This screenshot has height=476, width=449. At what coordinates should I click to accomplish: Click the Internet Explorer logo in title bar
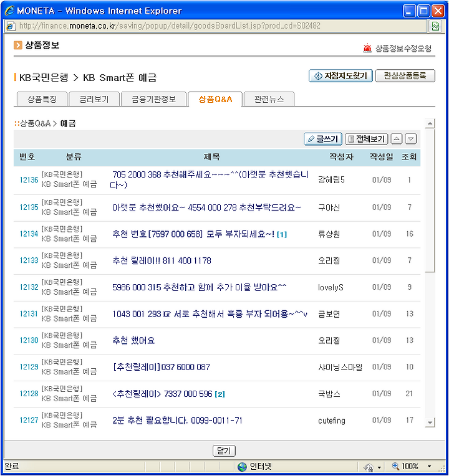tap(9, 11)
